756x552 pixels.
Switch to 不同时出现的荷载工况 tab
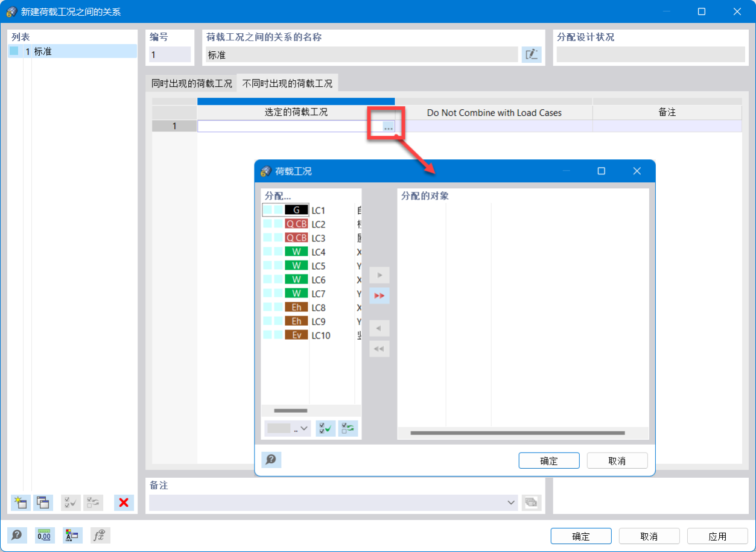click(288, 83)
